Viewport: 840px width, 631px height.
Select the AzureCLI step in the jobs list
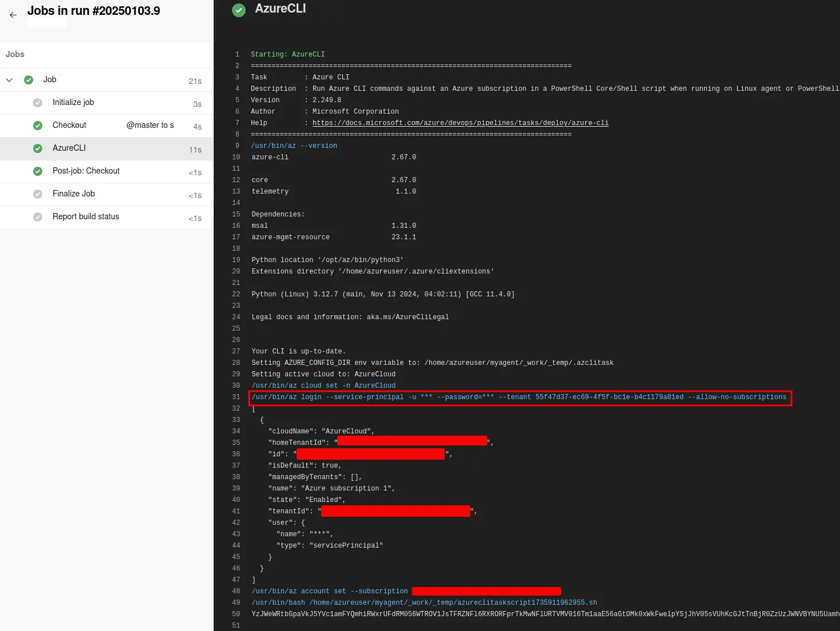[x=106, y=148]
